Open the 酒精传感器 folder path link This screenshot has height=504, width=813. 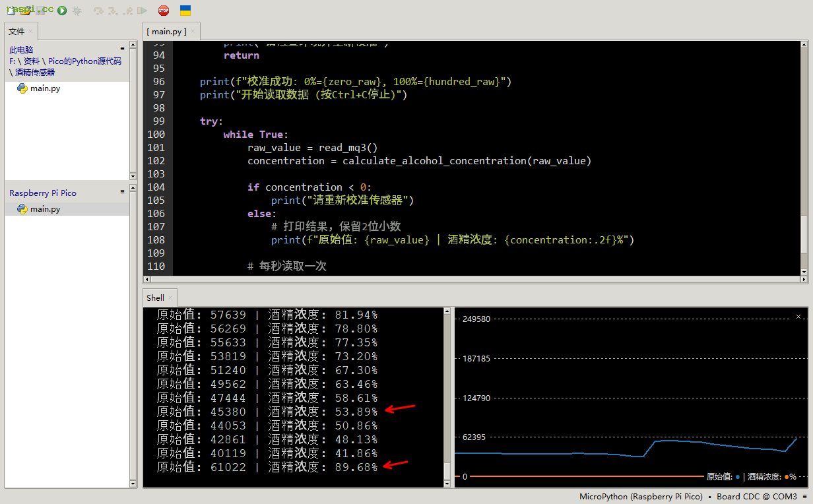click(35, 73)
